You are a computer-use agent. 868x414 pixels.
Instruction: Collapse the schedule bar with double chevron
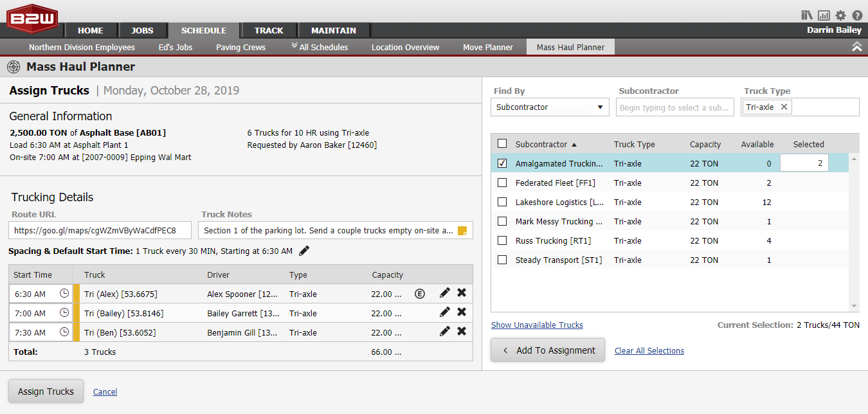[856, 46]
